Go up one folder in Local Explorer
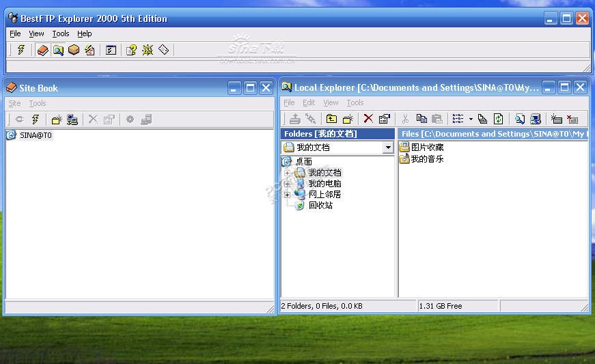595x364 pixels. 331,119
